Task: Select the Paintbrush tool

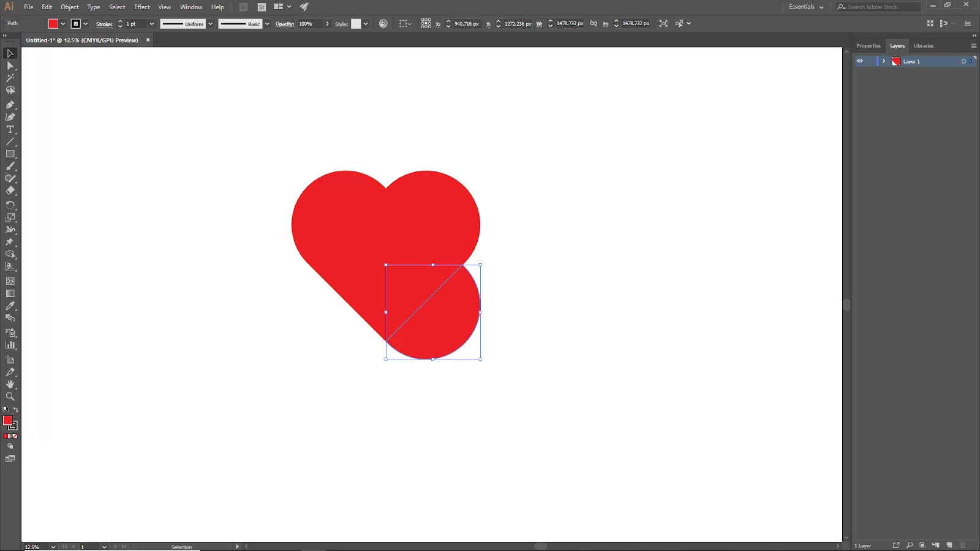Action: tap(10, 166)
